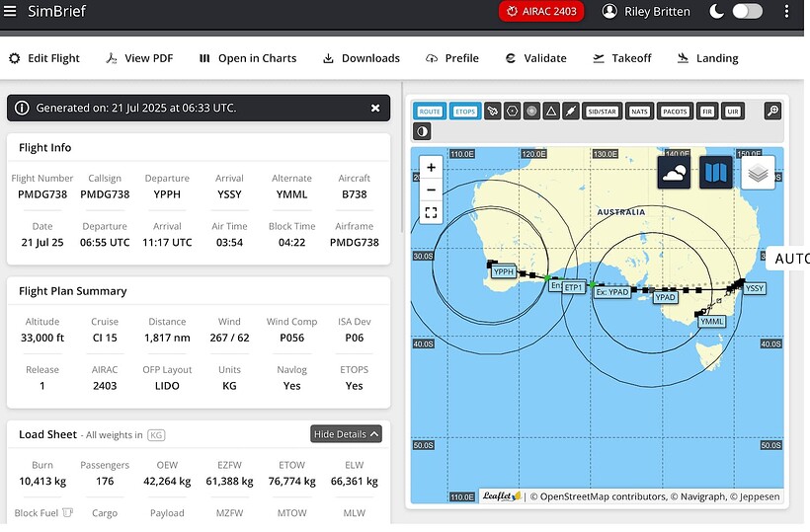
Task: Open the map layers stack control
Action: click(x=758, y=173)
